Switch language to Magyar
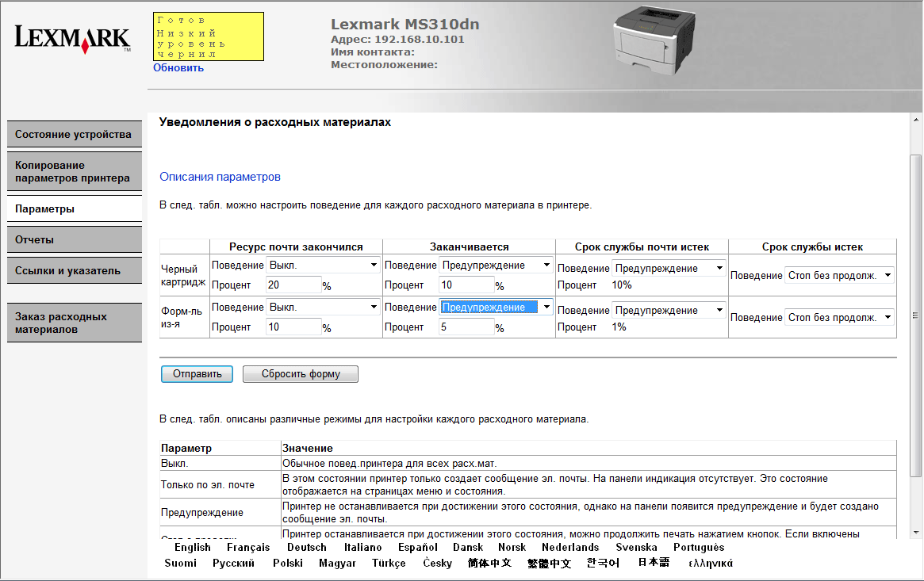The width and height of the screenshot is (924, 581). 338,564
